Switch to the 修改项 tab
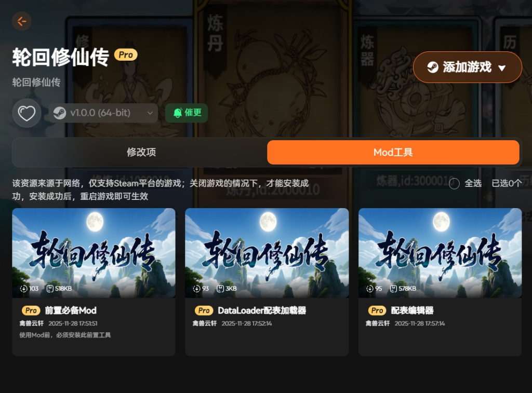The height and width of the screenshot is (393, 532). [x=141, y=152]
